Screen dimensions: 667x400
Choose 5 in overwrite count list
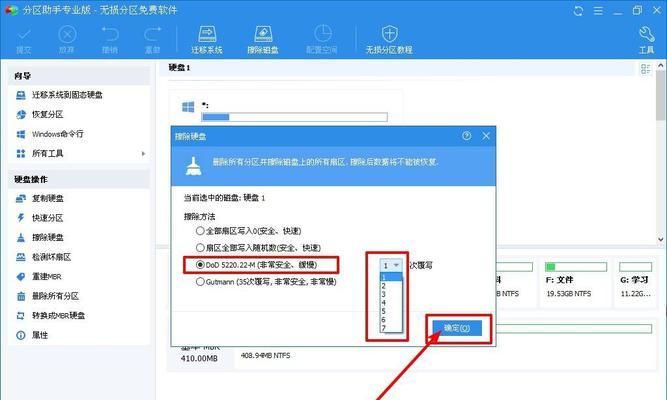coord(391,311)
